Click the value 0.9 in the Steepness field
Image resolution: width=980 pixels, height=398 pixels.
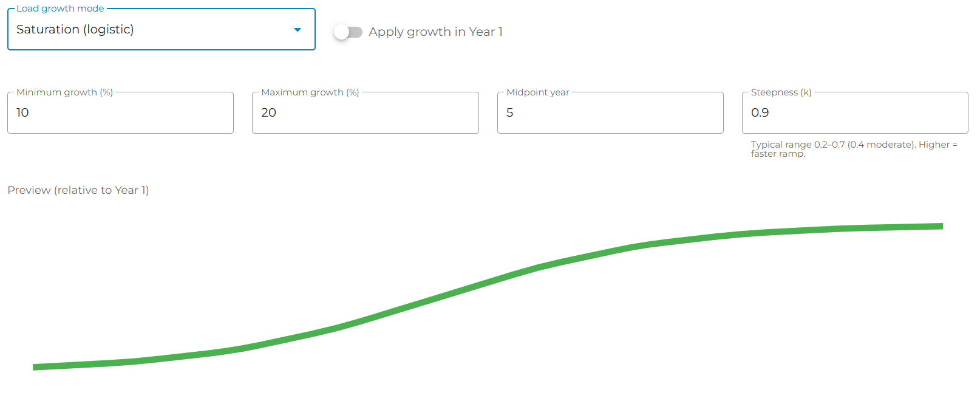pos(760,113)
